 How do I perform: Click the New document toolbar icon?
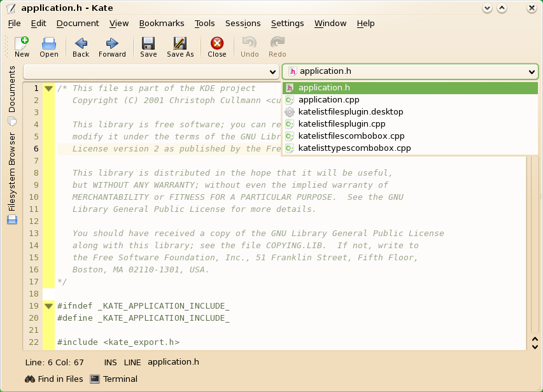(x=22, y=46)
